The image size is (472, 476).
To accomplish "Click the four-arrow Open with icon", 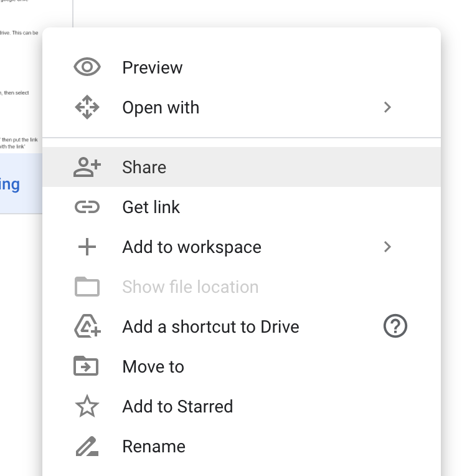I will 87,107.
